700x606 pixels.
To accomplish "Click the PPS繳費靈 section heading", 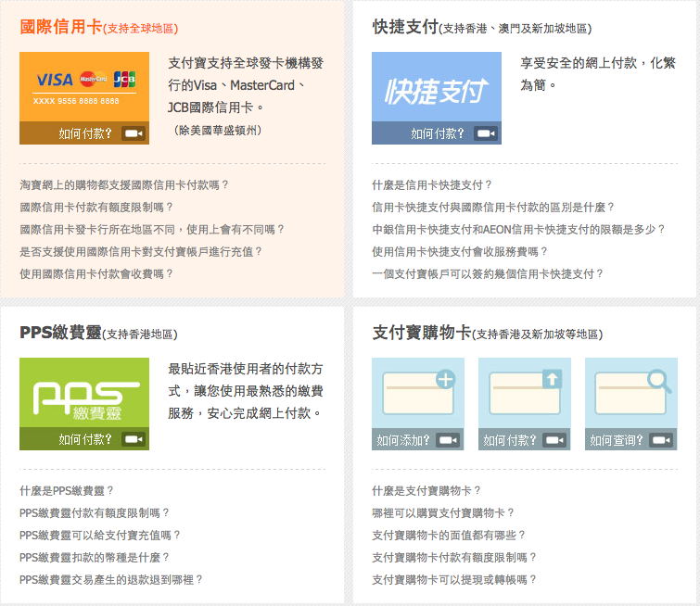I will tap(98, 333).
